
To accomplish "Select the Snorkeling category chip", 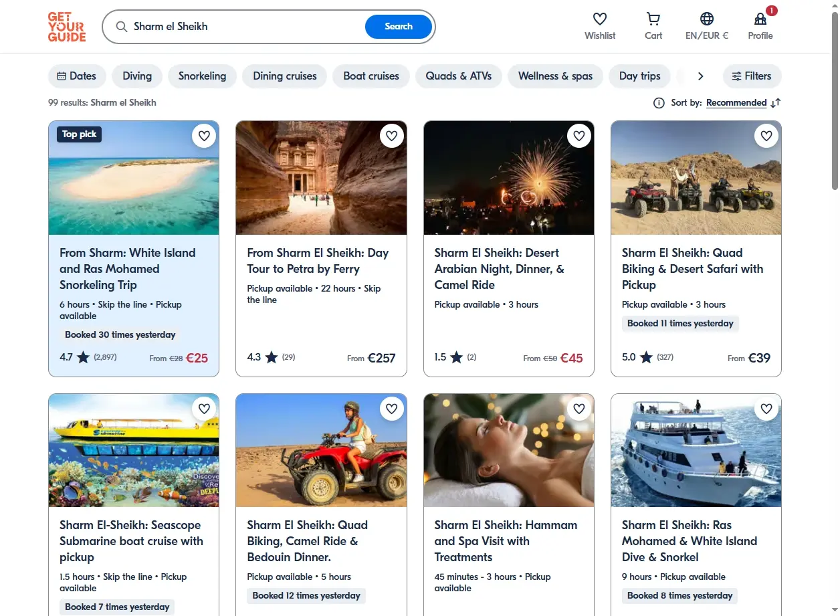I will [x=202, y=76].
